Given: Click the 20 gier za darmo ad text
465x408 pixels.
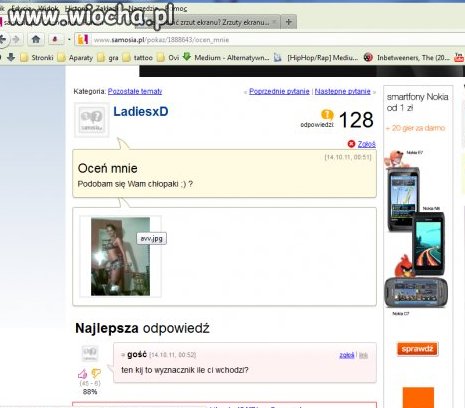Looking at the screenshot, I should point(415,128).
